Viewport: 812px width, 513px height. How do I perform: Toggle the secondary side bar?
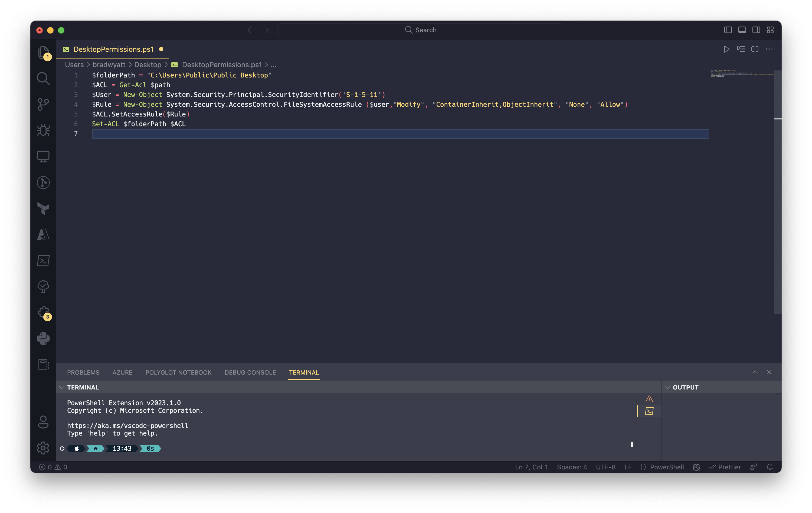click(756, 30)
